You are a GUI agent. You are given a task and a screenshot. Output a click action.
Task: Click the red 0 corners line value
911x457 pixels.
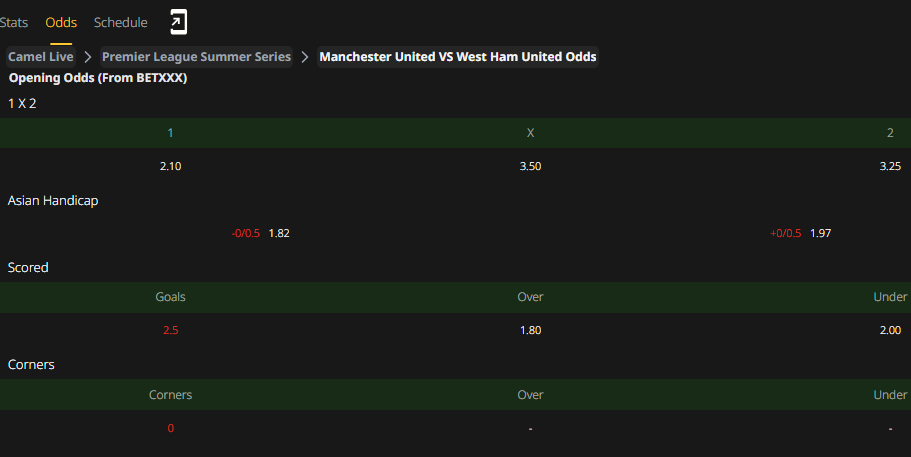point(170,428)
